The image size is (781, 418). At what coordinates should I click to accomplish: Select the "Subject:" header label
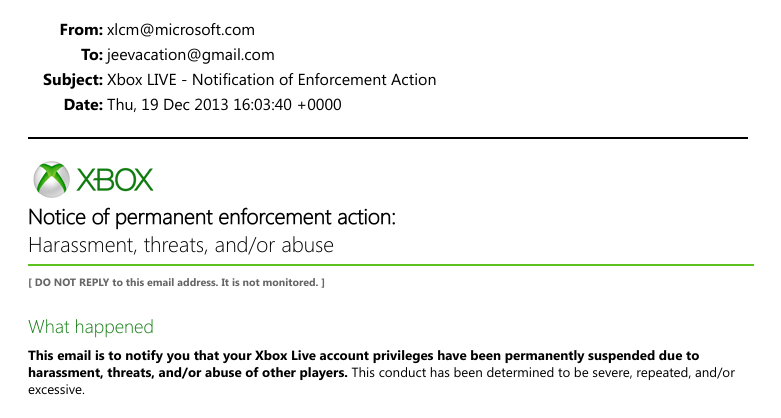coord(72,80)
